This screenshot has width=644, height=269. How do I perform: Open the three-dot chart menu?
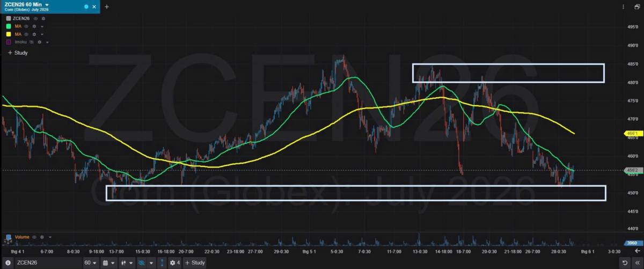point(623,6)
